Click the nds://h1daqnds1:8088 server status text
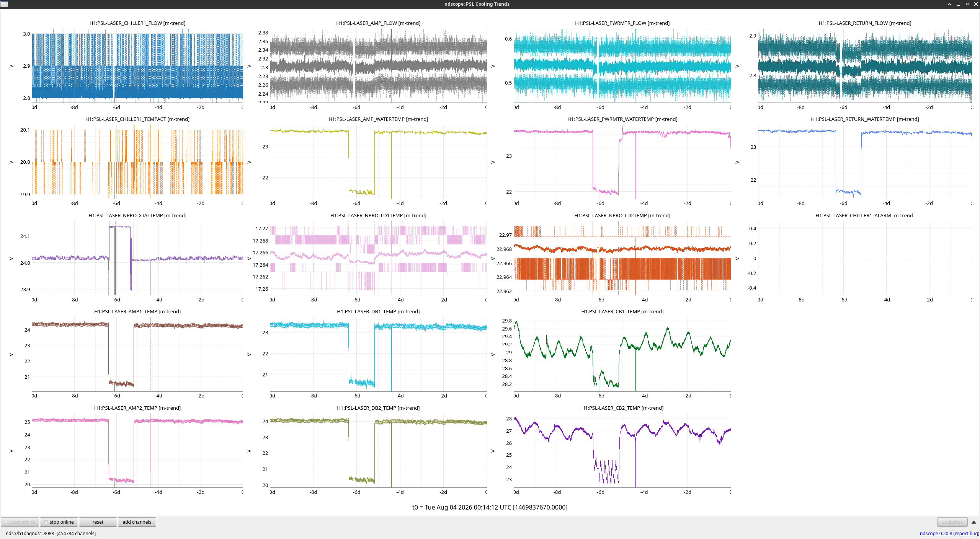 click(51, 533)
